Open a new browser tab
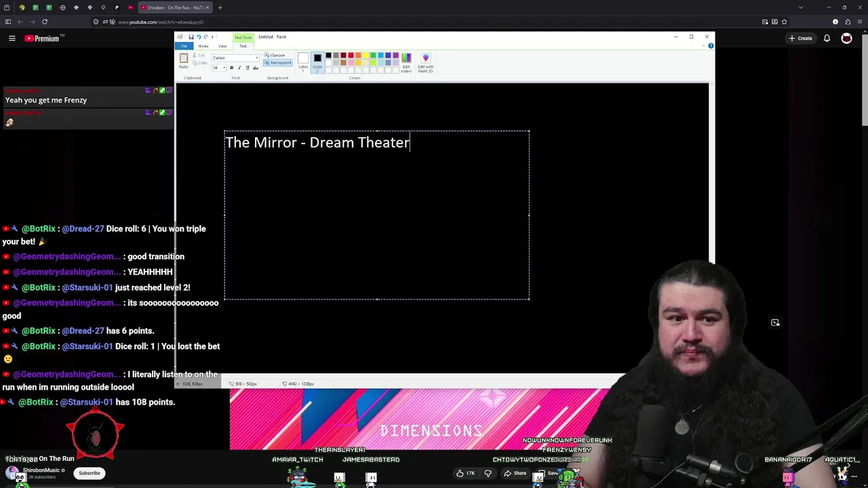Image resolution: width=868 pixels, height=488 pixels. pyautogui.click(x=220, y=7)
